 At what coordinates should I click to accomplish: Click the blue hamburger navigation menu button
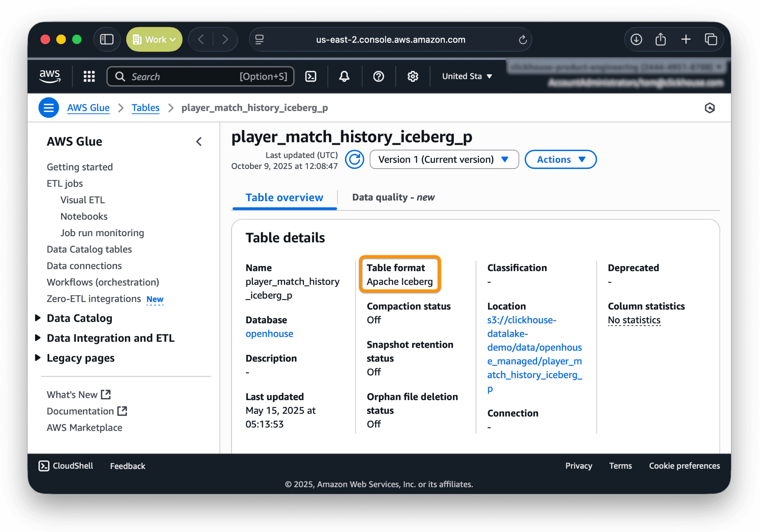[x=49, y=108]
